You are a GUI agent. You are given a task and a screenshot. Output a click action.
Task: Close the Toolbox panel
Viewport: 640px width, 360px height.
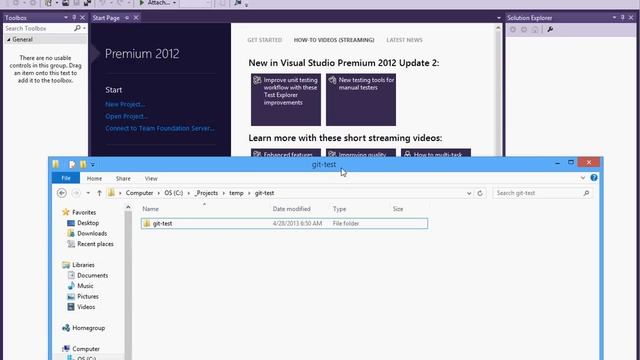pos(82,18)
